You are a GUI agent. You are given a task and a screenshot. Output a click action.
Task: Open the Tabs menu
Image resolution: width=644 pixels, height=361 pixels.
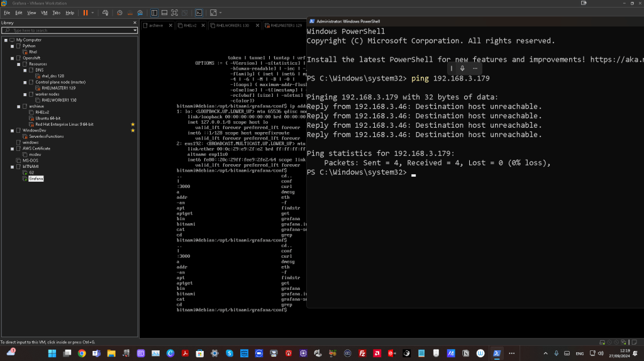57,13
